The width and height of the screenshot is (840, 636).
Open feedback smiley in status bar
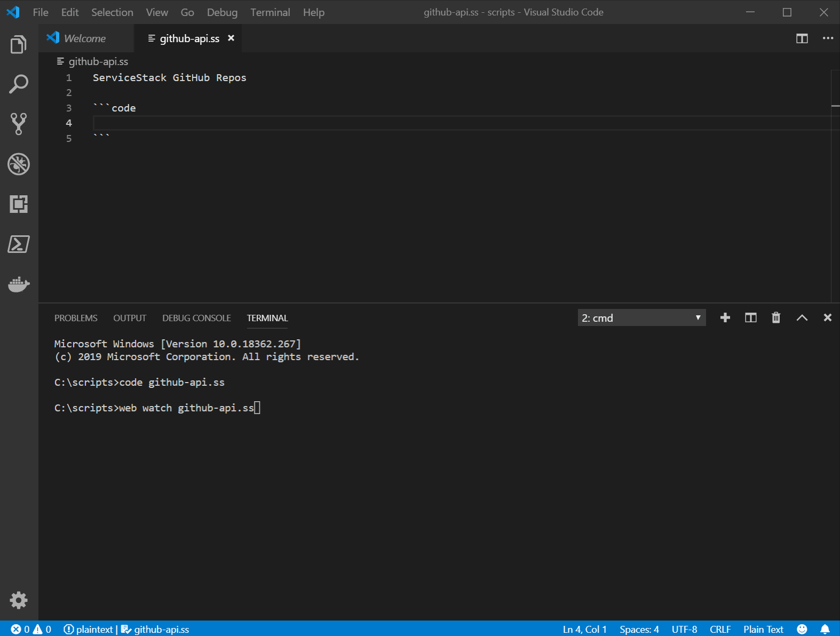pyautogui.click(x=802, y=629)
